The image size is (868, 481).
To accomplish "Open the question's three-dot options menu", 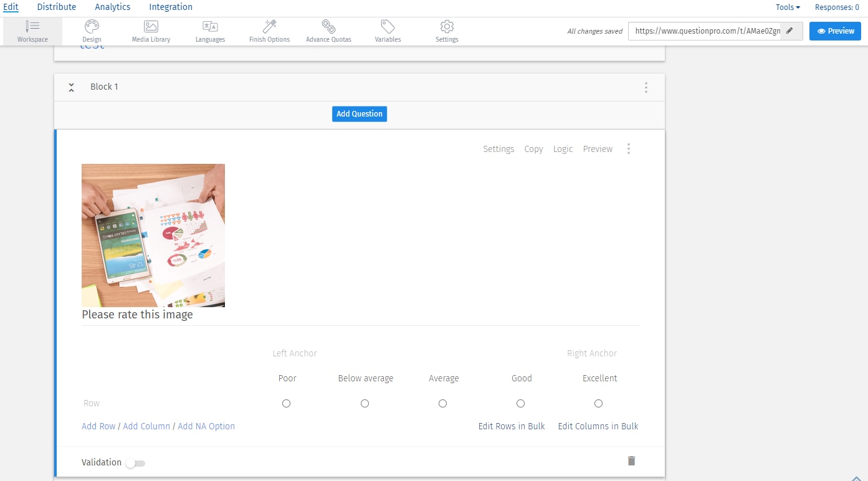I will [629, 148].
